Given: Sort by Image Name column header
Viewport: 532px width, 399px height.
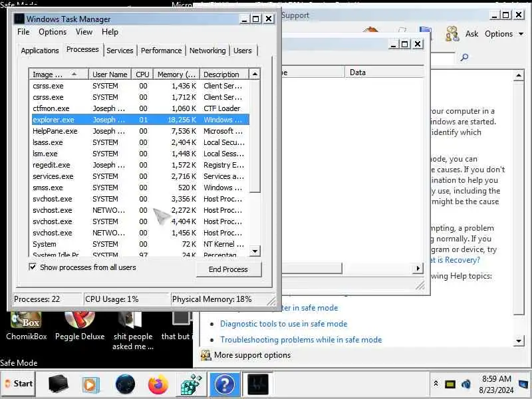Looking at the screenshot, I should point(59,74).
